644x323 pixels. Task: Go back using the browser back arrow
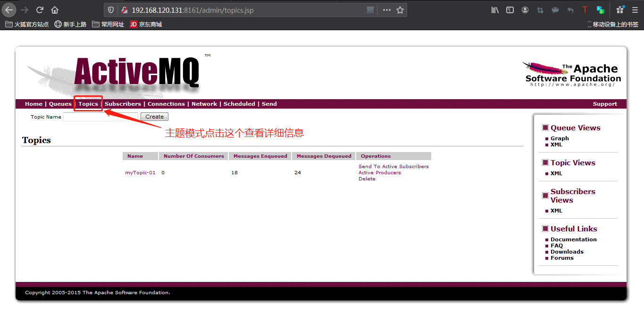click(x=9, y=10)
